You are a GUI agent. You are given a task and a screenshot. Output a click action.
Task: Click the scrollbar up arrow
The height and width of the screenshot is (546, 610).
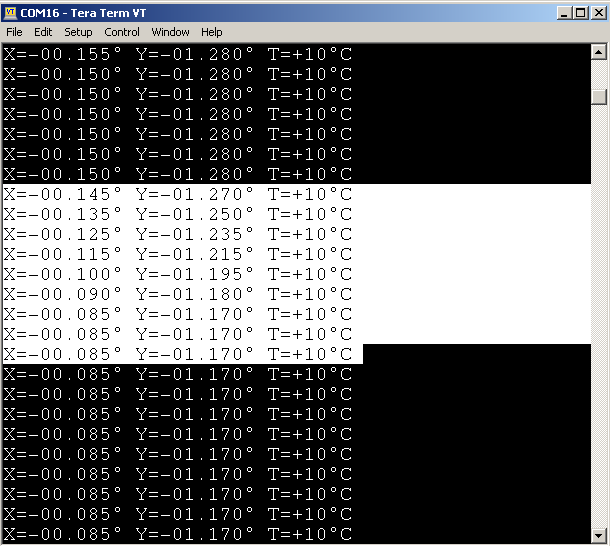click(x=599, y=52)
